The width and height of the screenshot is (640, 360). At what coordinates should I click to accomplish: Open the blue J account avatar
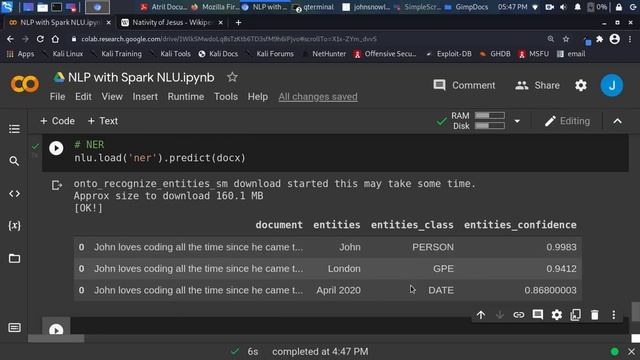click(612, 85)
